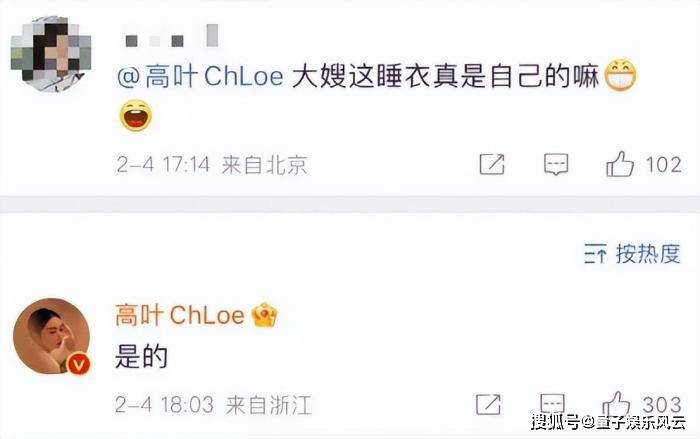Open the @高叶ChLoe mention link
Viewport: 700px width, 439px height.
pos(200,76)
